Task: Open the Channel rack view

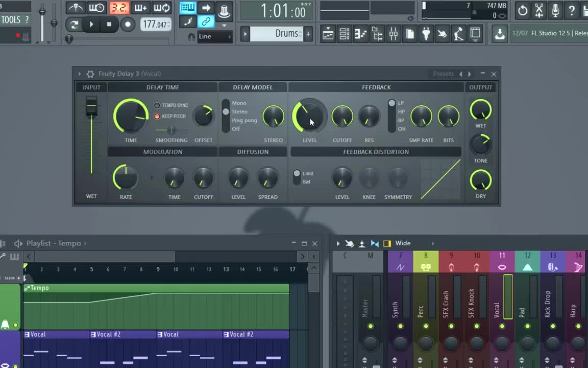Action: pyautogui.click(x=344, y=34)
